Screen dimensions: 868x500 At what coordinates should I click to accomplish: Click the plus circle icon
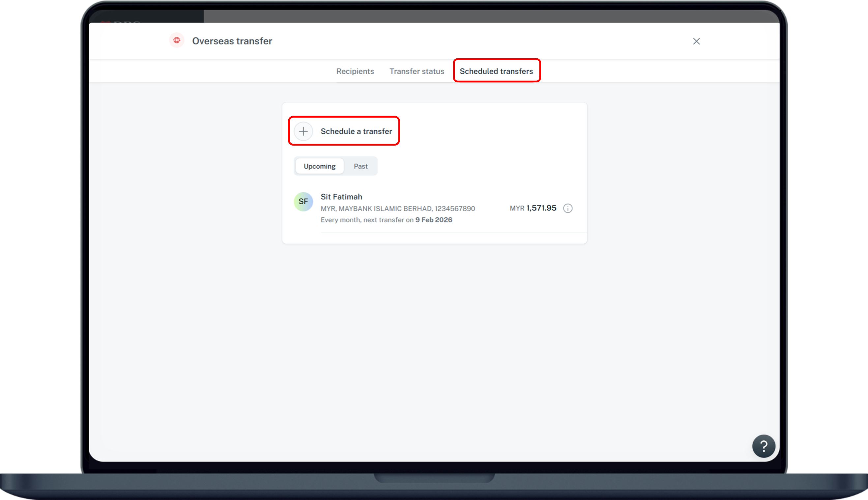[x=303, y=131]
